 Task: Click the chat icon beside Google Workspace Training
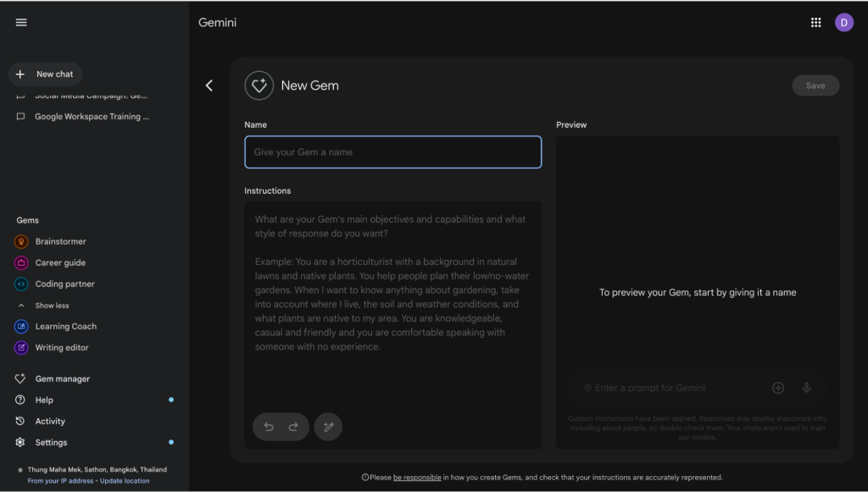(x=20, y=117)
